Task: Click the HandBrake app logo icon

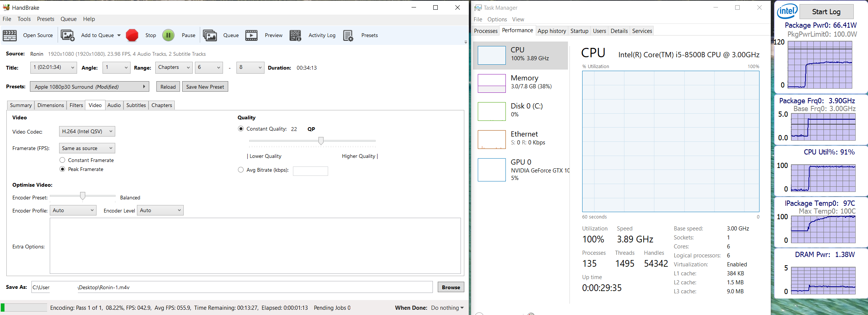Action: pos(6,7)
